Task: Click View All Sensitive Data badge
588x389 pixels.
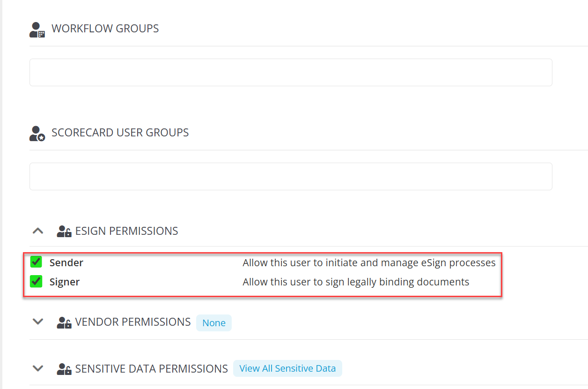Action: (287, 368)
